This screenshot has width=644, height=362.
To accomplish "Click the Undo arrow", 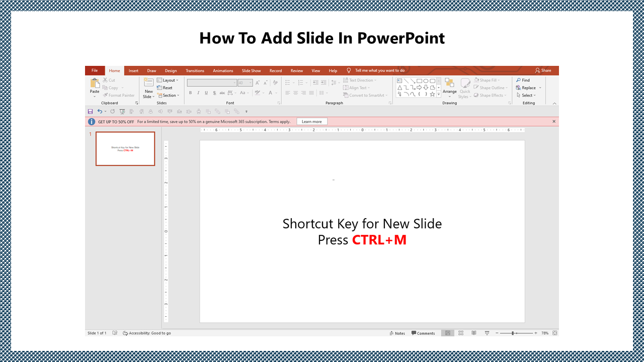I will tap(100, 111).
